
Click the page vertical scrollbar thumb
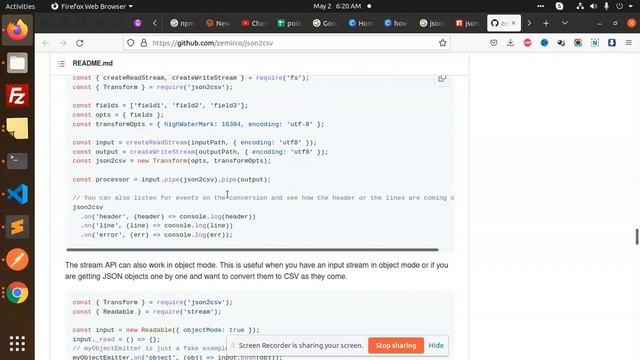637,237
